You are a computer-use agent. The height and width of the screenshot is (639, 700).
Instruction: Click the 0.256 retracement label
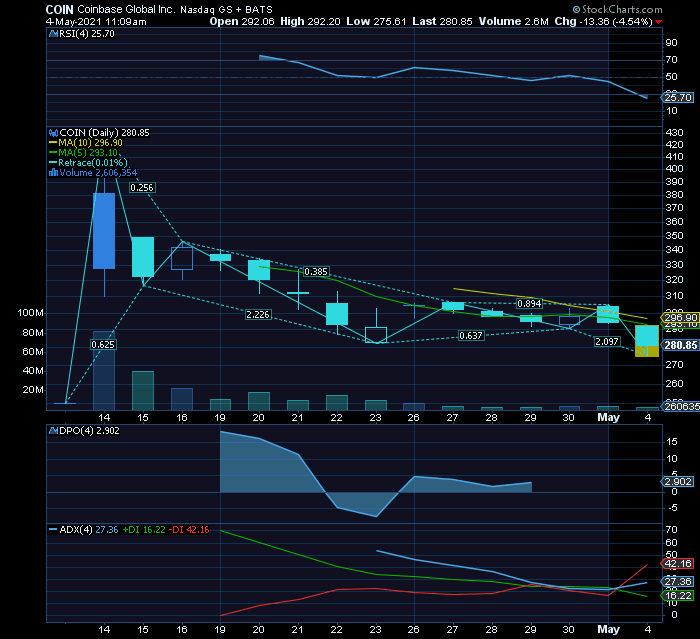click(x=142, y=188)
